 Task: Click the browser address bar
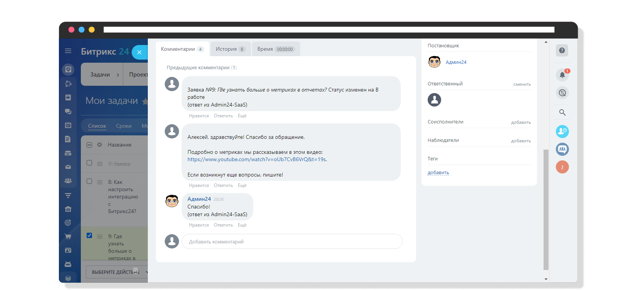tap(329, 30)
